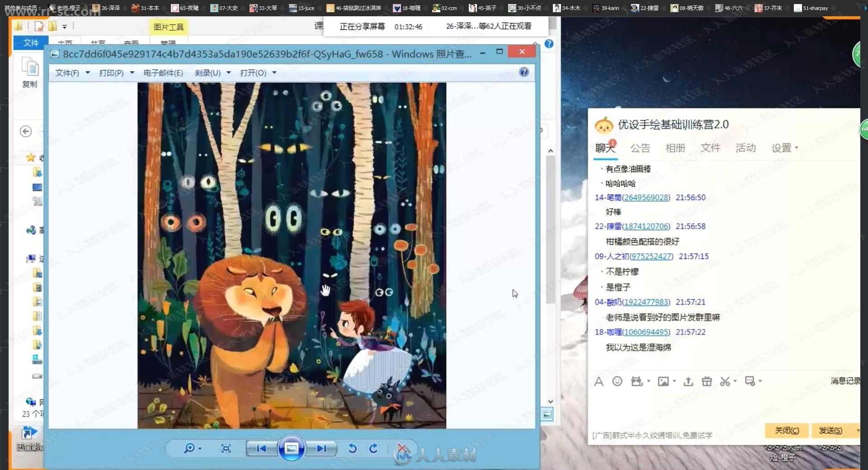This screenshot has height=470, width=868.
Task: Click the gift icon in chat toolbar
Action: click(x=707, y=381)
